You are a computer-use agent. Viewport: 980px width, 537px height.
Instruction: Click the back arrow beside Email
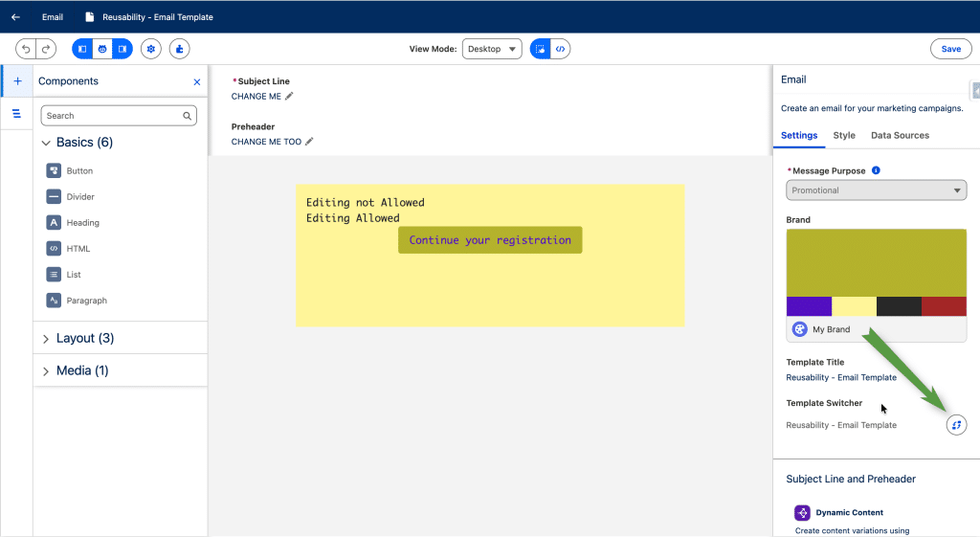(x=15, y=17)
